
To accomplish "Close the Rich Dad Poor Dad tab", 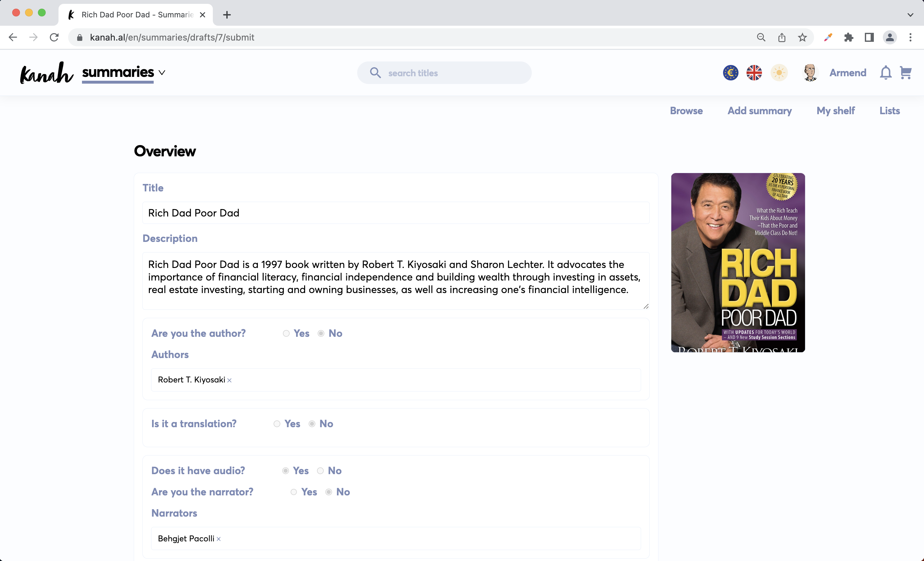I will click(x=203, y=14).
